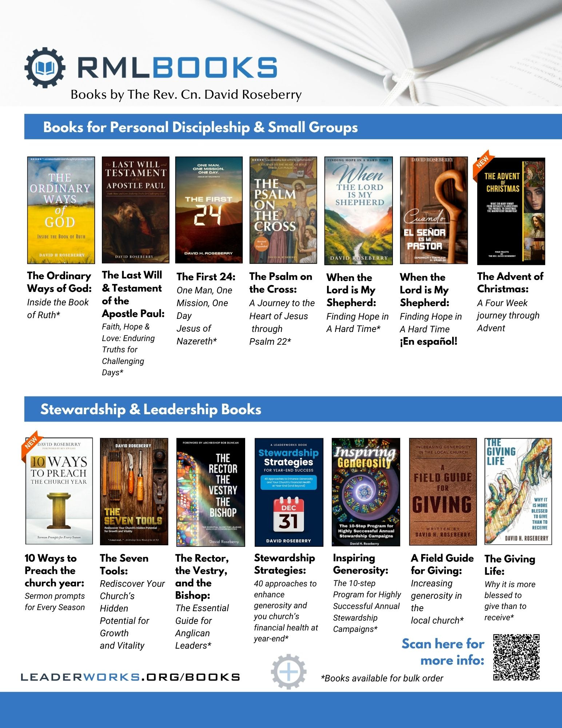Open The Ordinary Ways of God cover
This screenshot has height=728, width=562.
coord(61,210)
